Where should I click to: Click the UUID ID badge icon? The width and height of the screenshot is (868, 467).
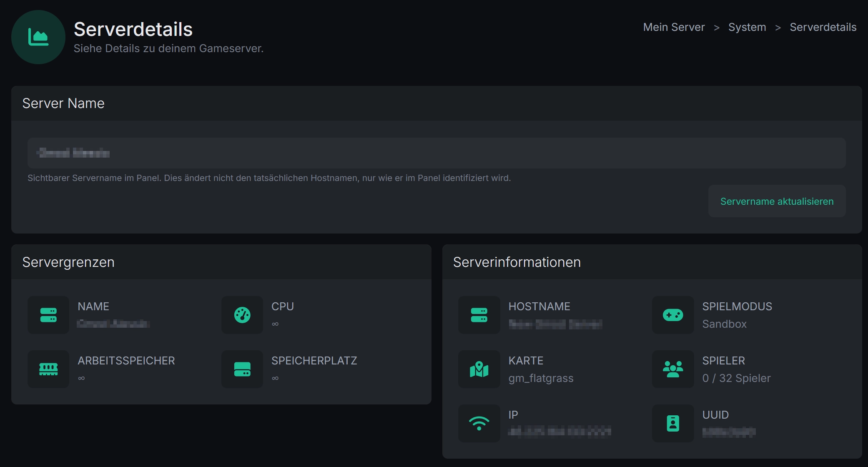673,423
